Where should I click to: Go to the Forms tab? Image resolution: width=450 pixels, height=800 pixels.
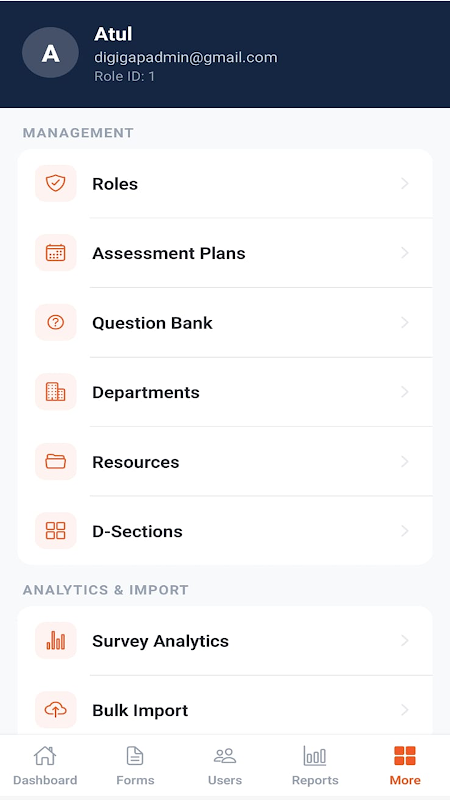[135, 765]
